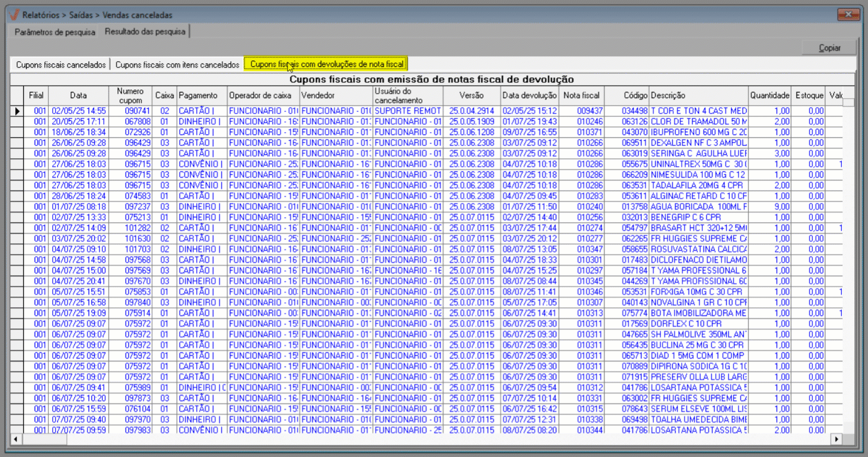Open Cupons fiscais com itens cancelados tab
Image resolution: width=868 pixels, height=457 pixels.
click(x=177, y=65)
